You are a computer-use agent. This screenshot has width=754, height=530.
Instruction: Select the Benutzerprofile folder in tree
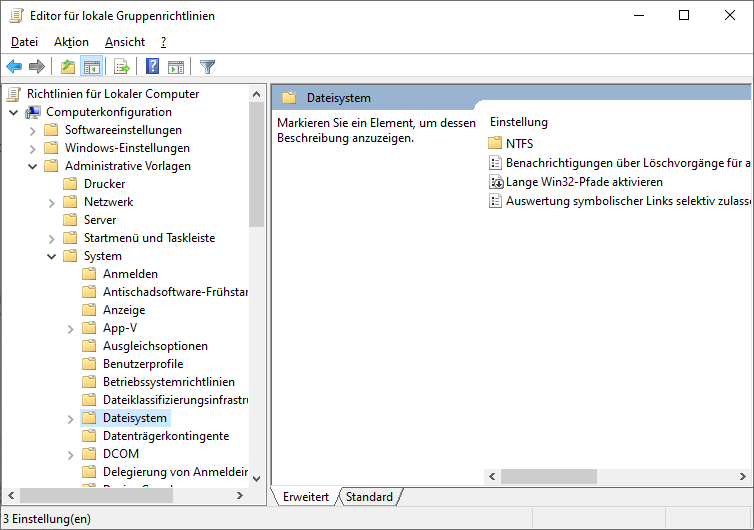click(x=142, y=364)
